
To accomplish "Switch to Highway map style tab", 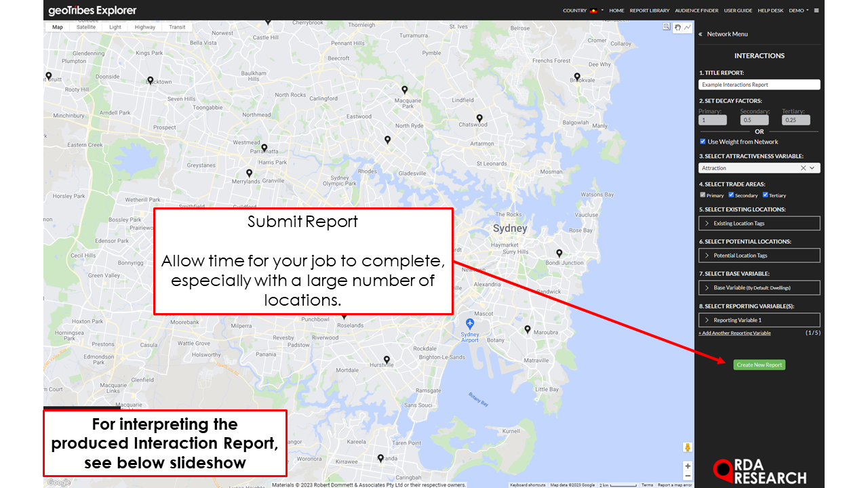I will point(145,27).
